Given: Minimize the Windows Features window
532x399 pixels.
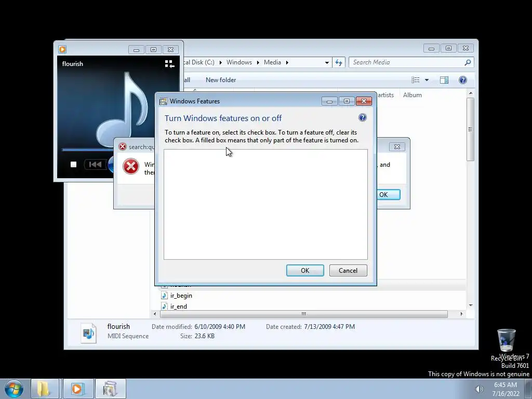Looking at the screenshot, I should pos(329,101).
